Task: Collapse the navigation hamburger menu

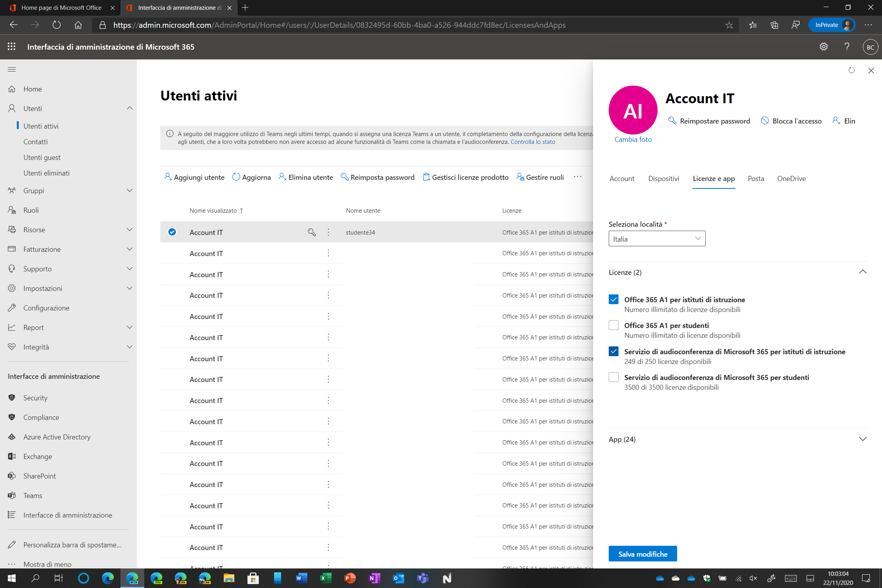Action: tap(12, 70)
